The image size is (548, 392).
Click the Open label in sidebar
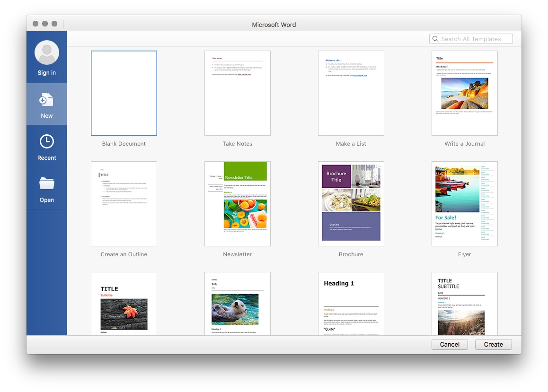(46, 200)
